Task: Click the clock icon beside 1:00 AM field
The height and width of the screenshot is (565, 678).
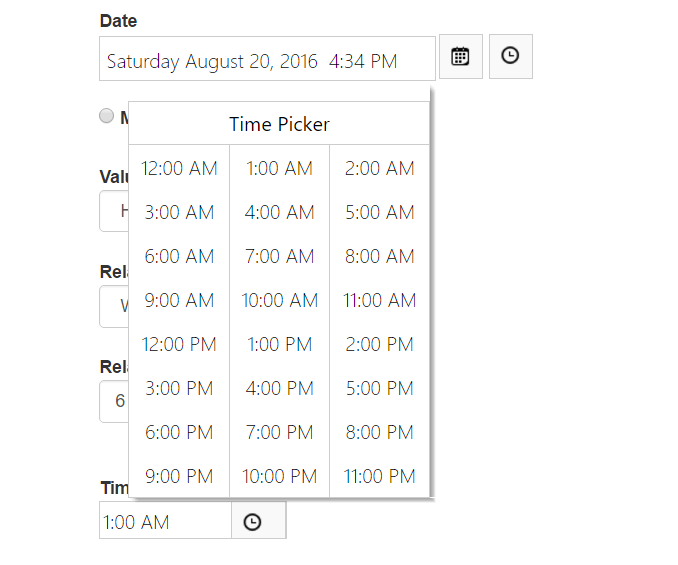Action: (253, 522)
